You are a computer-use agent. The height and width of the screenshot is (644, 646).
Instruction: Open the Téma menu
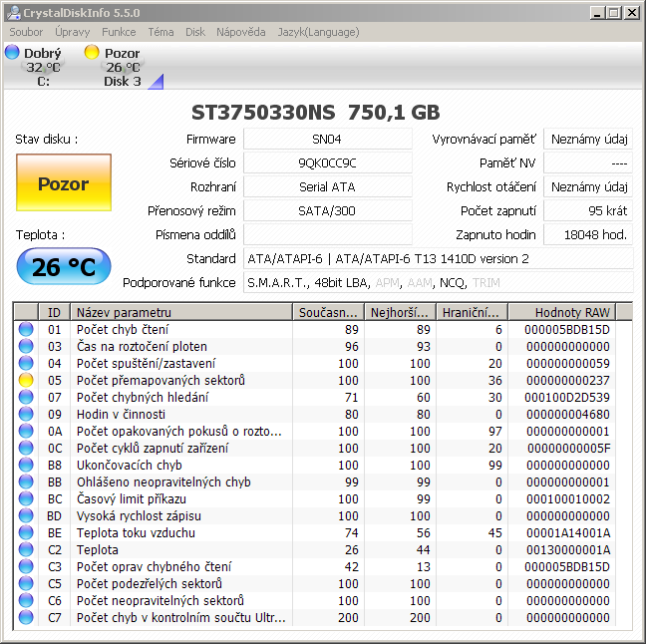(161, 32)
